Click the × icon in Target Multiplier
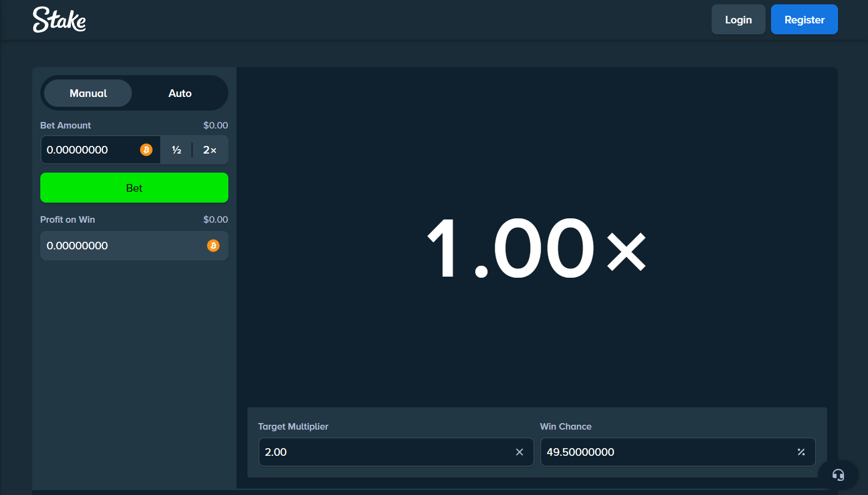This screenshot has height=495, width=868. (x=519, y=452)
